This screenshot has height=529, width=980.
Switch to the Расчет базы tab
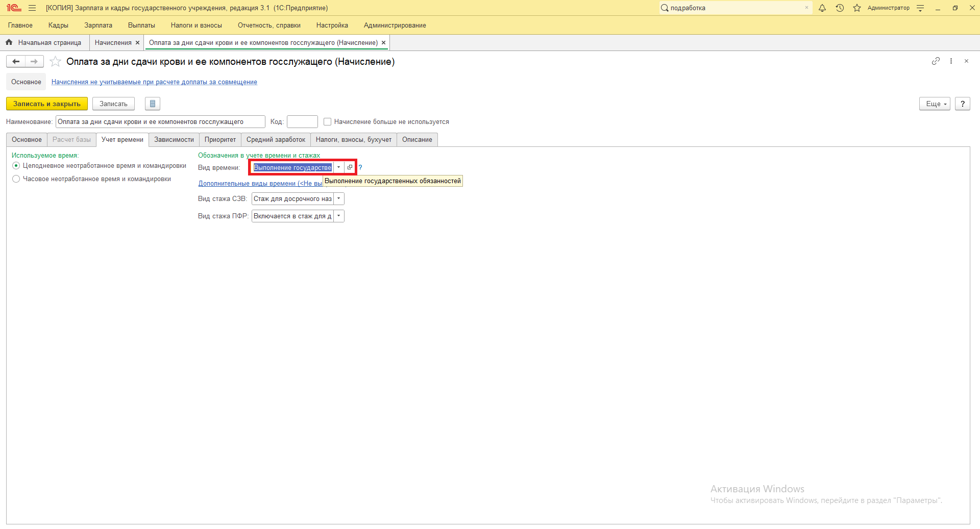(71, 140)
